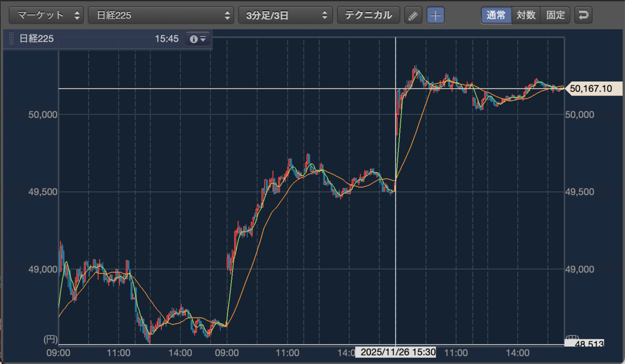Click the leftmost 14:00 time axis label
The height and width of the screenshot is (364, 625).
[180, 353]
